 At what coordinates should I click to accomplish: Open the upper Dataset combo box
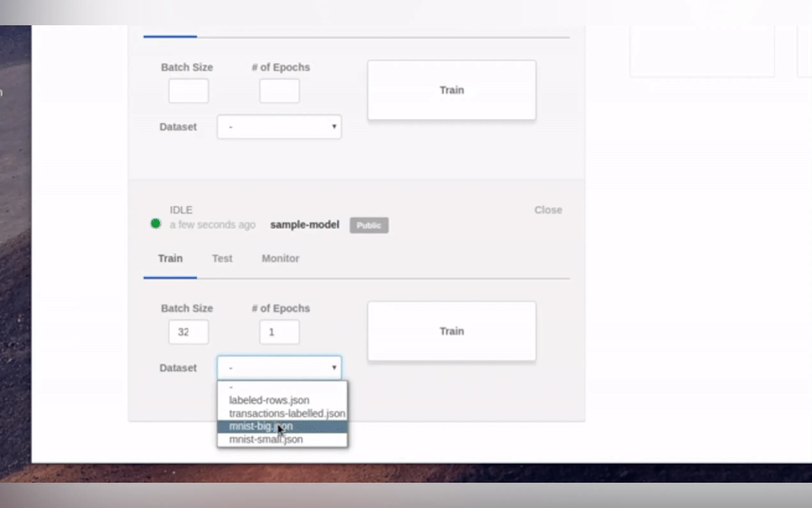(279, 127)
